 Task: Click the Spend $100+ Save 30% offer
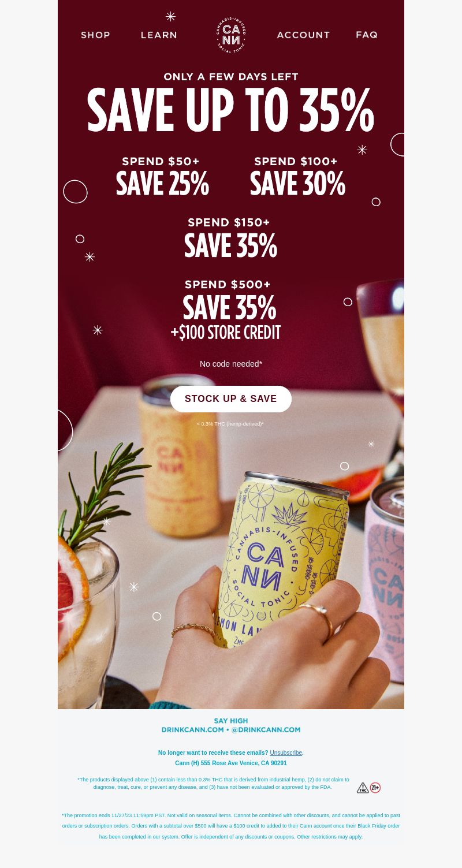point(297,176)
